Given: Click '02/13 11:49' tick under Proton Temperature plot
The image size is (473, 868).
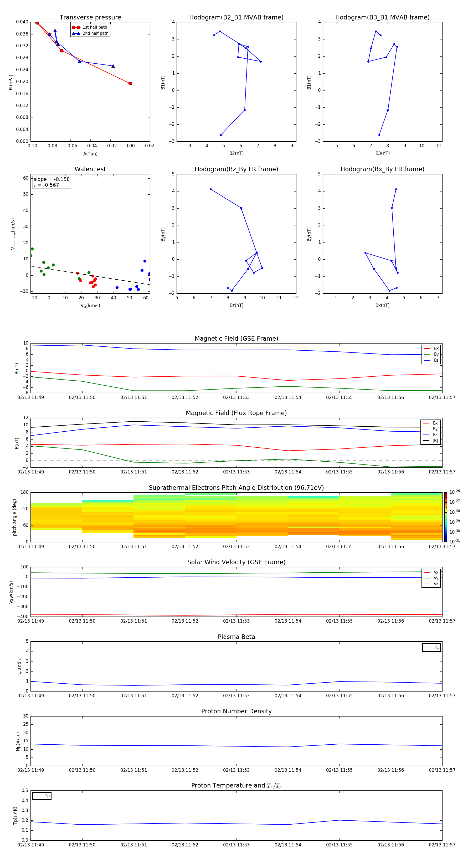Looking at the screenshot, I should [x=31, y=845].
